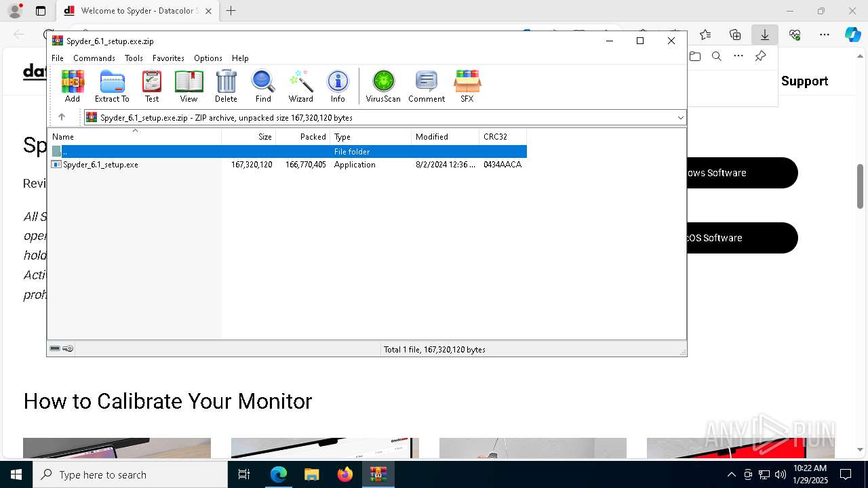Sort file list by Packed column
The height and width of the screenshot is (488, 868).
[303, 137]
